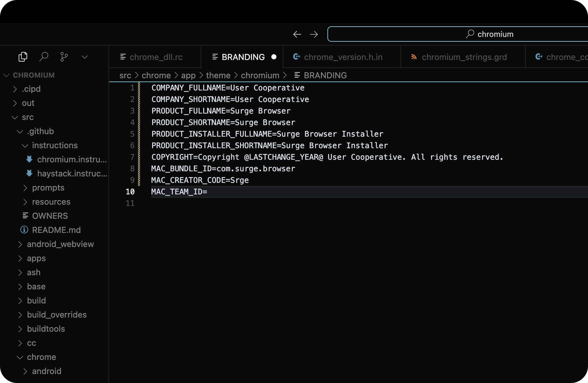Image resolution: width=588 pixels, height=383 pixels.
Task: Click the C++ file icon on chrome_version.h.in tab
Action: (x=296, y=57)
